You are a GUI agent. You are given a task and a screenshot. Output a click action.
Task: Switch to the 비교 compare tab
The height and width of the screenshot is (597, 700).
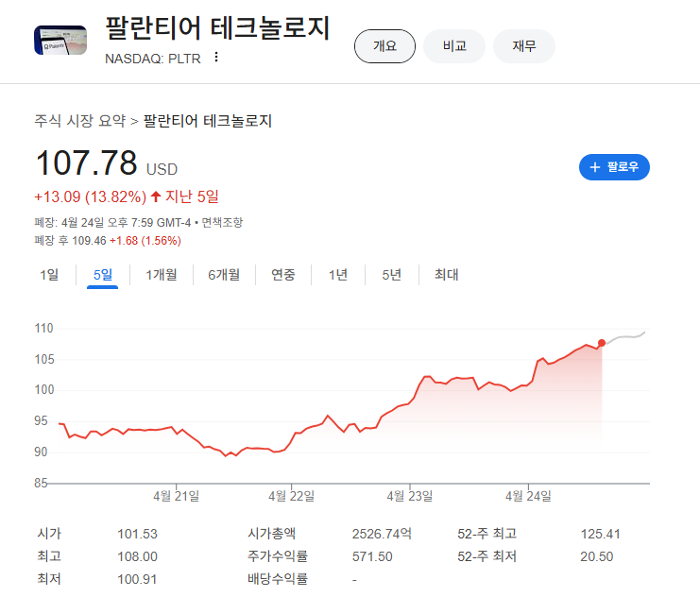pos(454,46)
